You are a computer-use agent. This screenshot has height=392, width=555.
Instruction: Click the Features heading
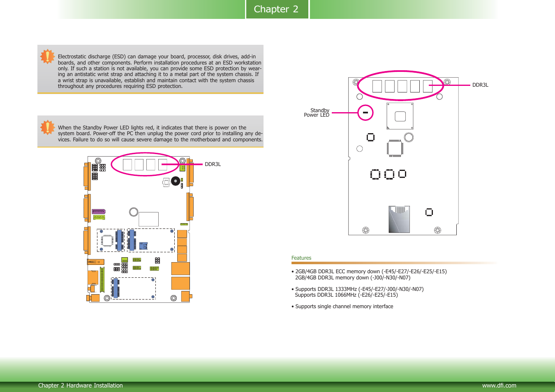tap(301, 258)
